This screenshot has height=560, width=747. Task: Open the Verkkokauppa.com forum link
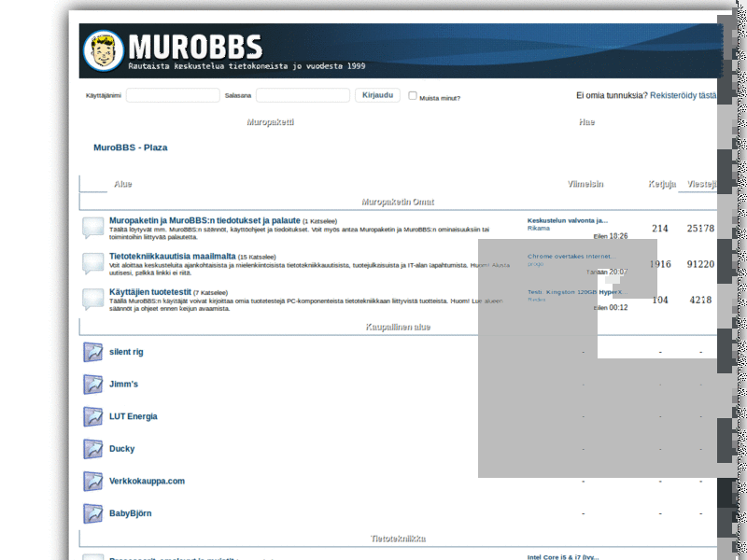pyautogui.click(x=147, y=482)
